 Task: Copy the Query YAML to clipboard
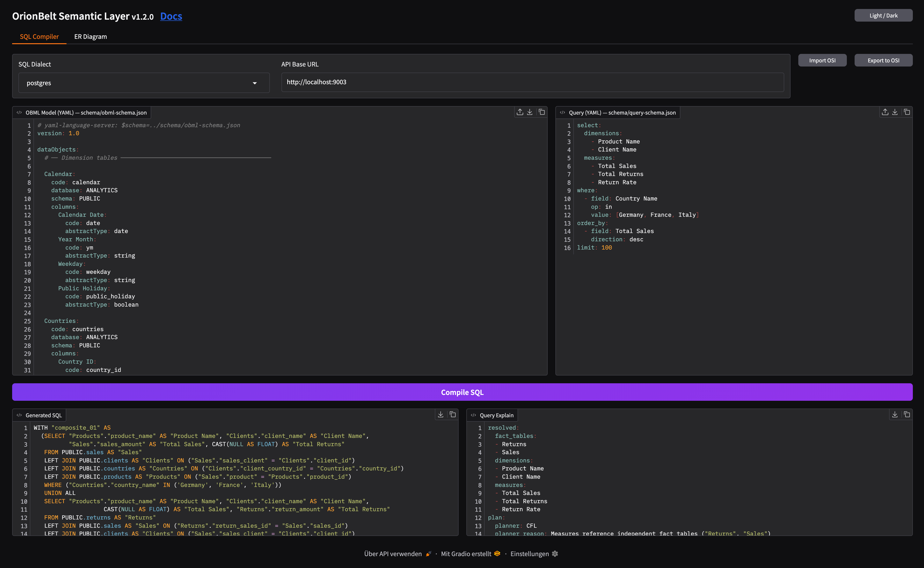(x=907, y=112)
